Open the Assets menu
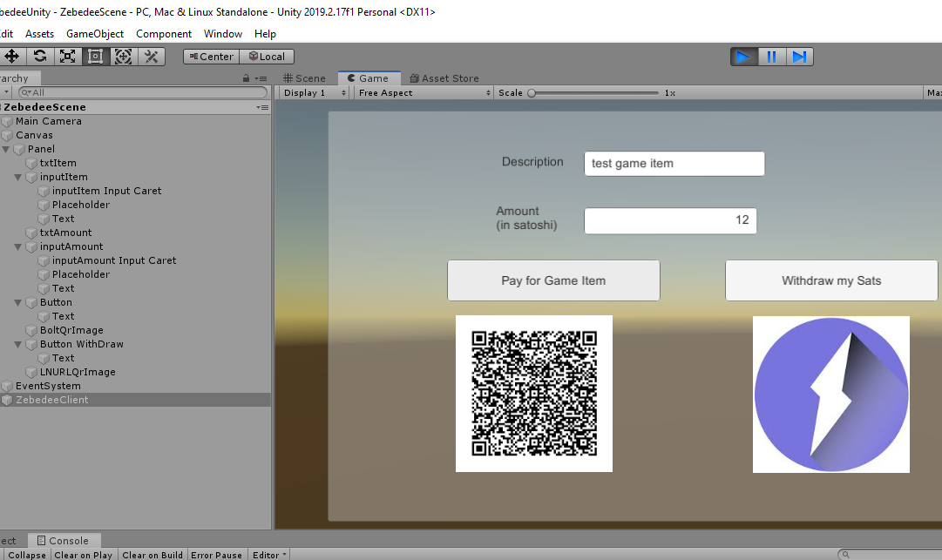The height and width of the screenshot is (560, 942). (40, 34)
